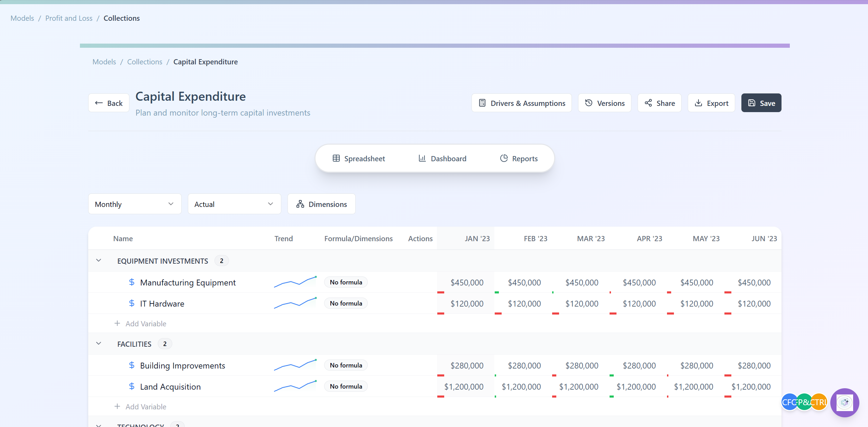Click the Actions column header
Screen dimensions: 868x427
pyautogui.click(x=420, y=238)
